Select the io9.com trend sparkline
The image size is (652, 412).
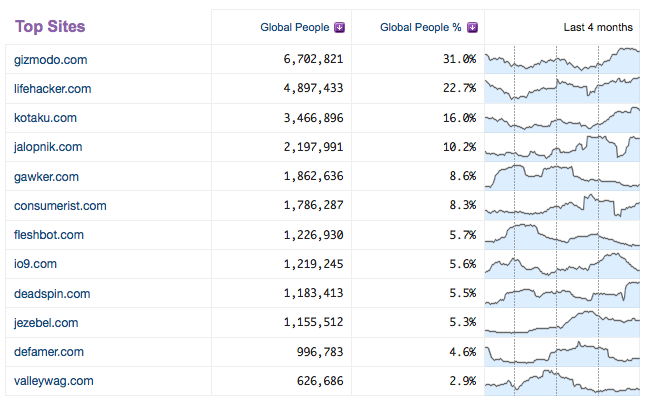tap(562, 264)
